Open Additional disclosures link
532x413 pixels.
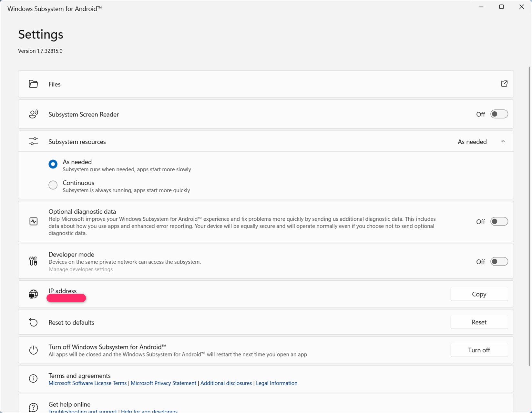[x=226, y=383]
